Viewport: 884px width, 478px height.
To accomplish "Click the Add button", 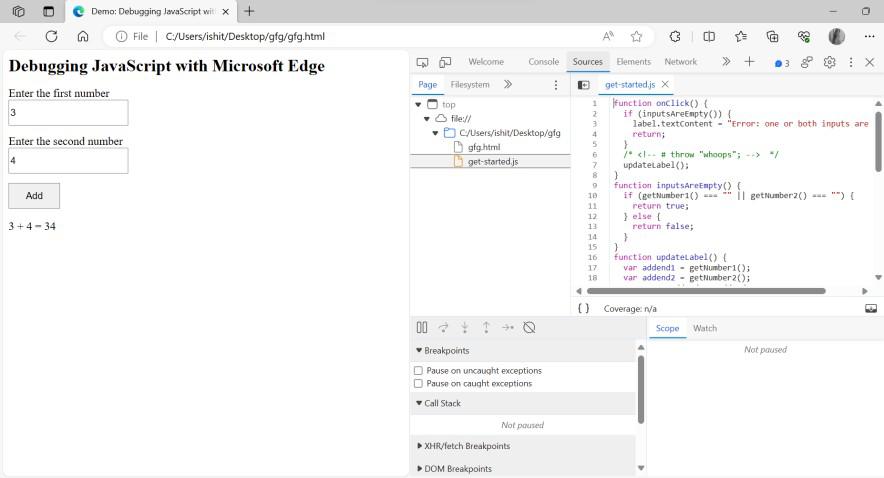I will (x=34, y=196).
